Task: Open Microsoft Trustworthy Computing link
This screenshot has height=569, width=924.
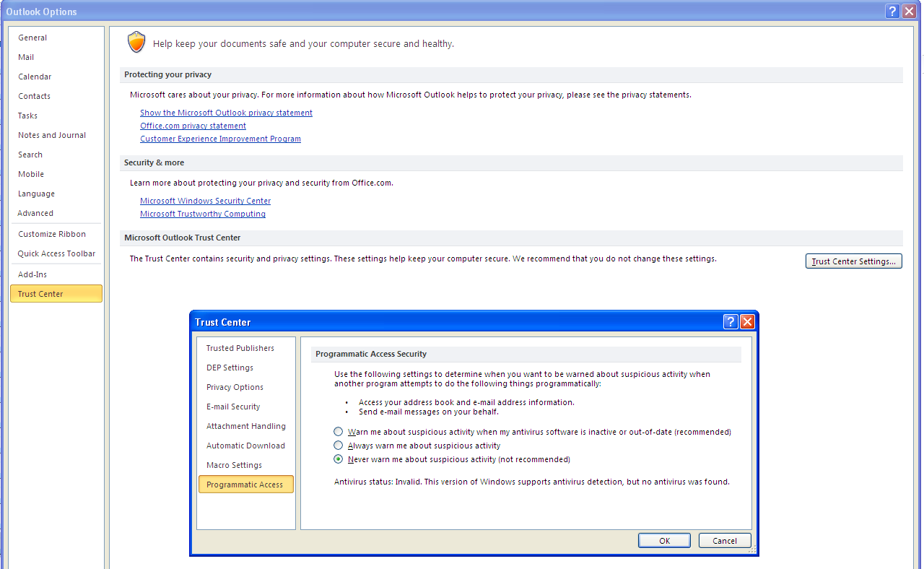Action: (202, 214)
